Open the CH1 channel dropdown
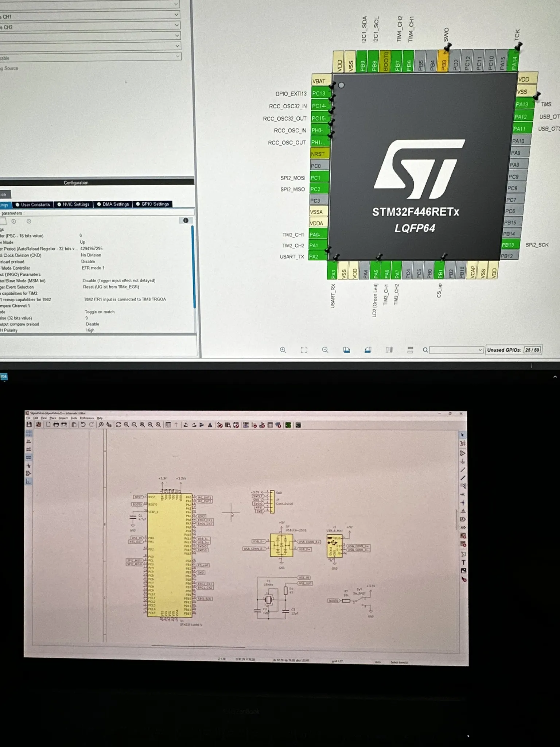The width and height of the screenshot is (560, 747). click(x=176, y=15)
